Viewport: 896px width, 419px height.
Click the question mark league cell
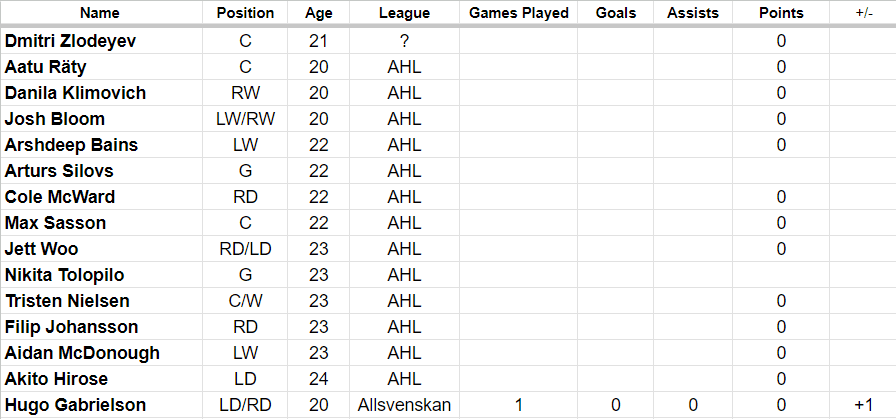click(405, 41)
